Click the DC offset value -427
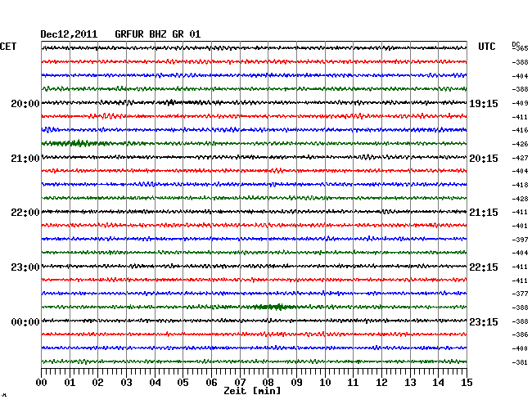This screenshot has height=404, width=532. click(x=520, y=158)
